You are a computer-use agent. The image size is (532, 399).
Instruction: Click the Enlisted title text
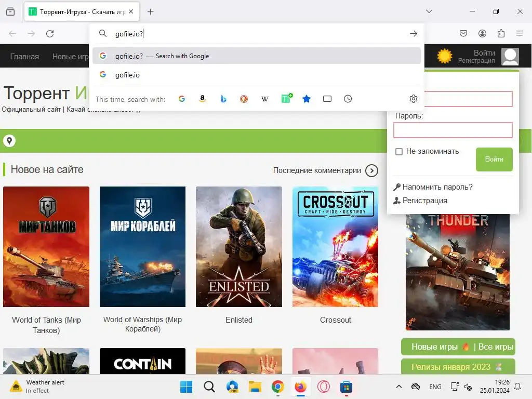point(239,320)
